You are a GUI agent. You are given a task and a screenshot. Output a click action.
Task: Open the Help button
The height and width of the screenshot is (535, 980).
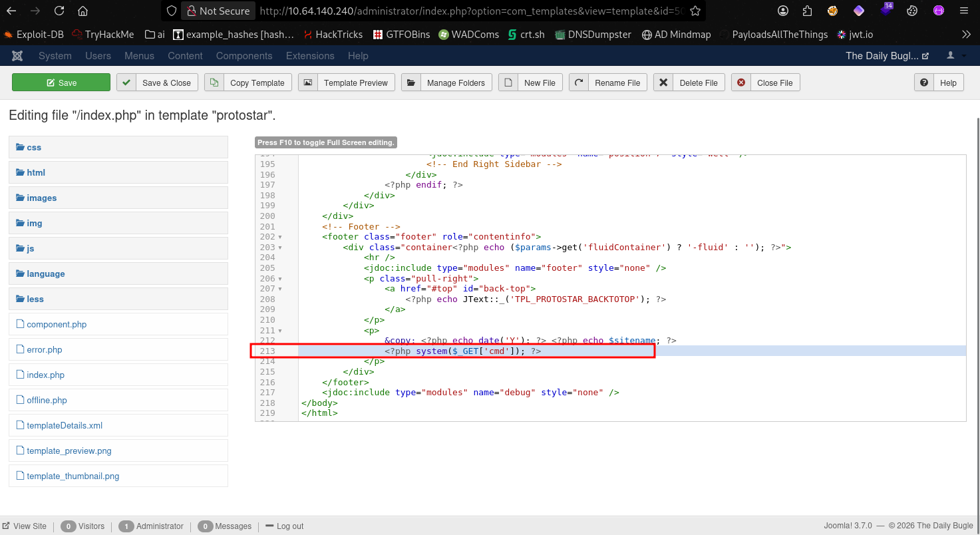tap(939, 83)
